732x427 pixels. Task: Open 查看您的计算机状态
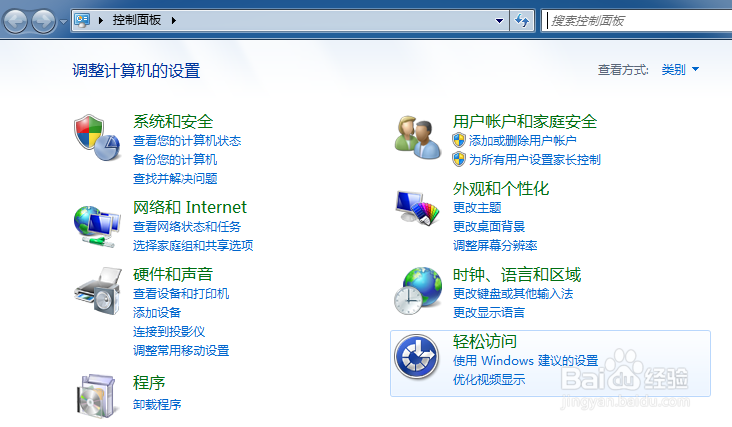tap(187, 140)
